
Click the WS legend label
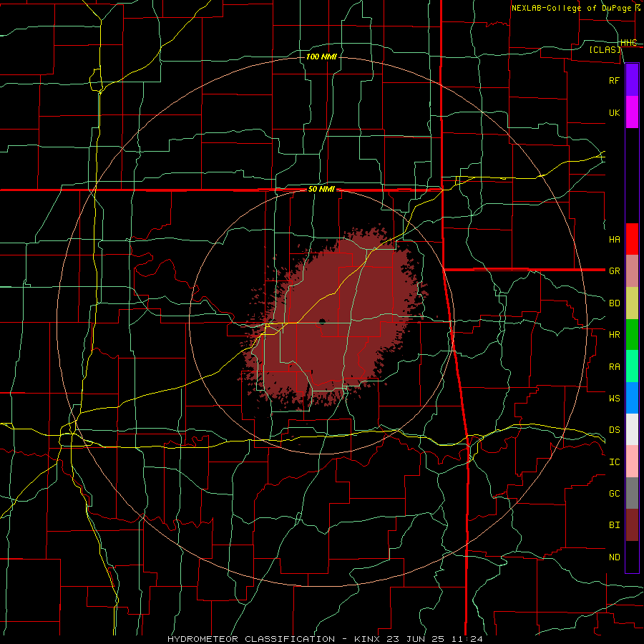[614, 398]
